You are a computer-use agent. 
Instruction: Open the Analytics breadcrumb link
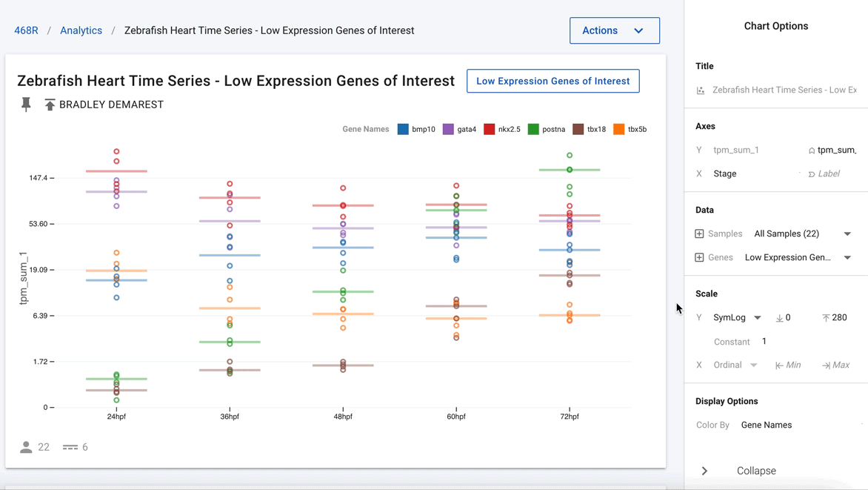click(81, 30)
